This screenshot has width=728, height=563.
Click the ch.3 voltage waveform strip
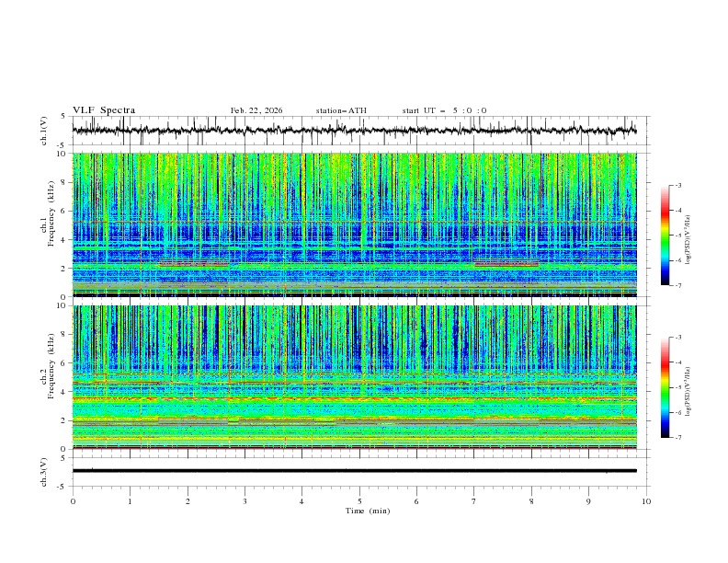coord(358,470)
